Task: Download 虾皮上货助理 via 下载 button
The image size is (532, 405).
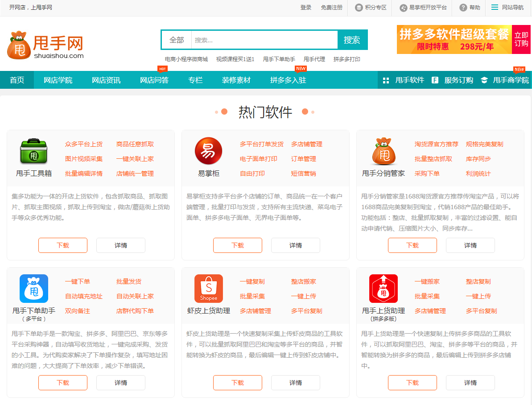Action: (238, 383)
